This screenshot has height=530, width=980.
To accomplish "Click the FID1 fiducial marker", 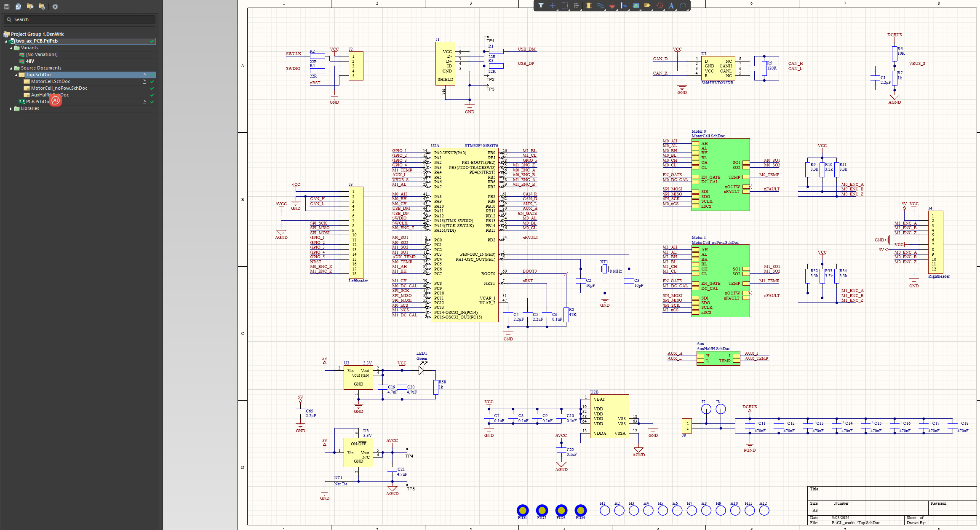I will 523,510.
